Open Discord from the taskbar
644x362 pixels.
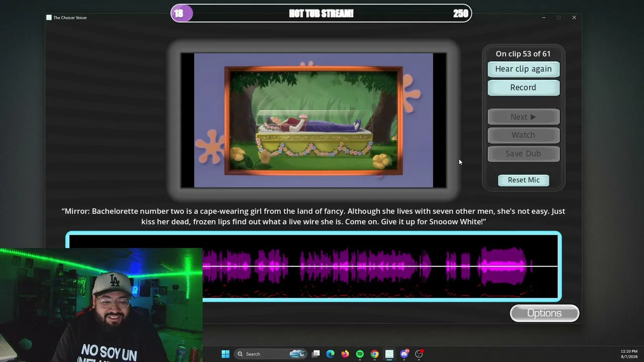click(x=404, y=354)
